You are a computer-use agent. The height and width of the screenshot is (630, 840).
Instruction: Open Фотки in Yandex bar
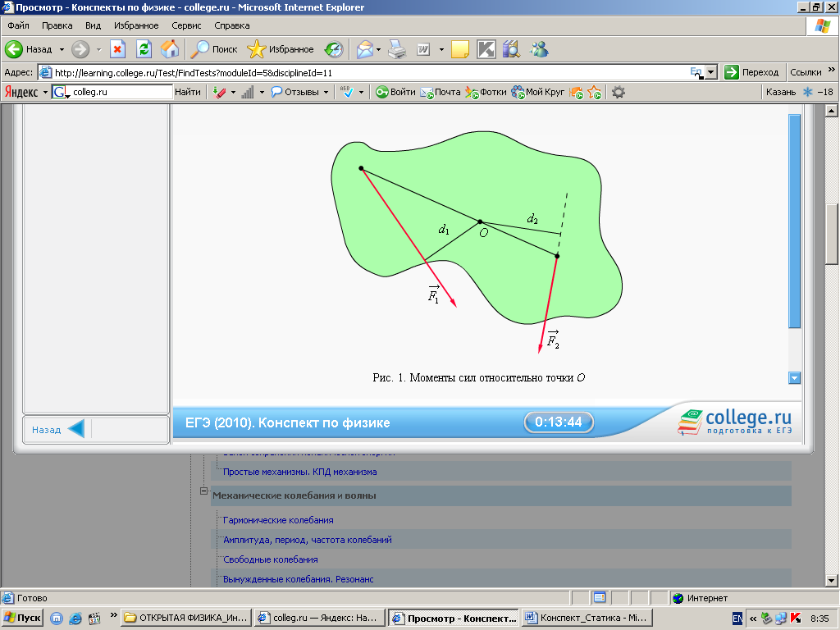click(486, 92)
